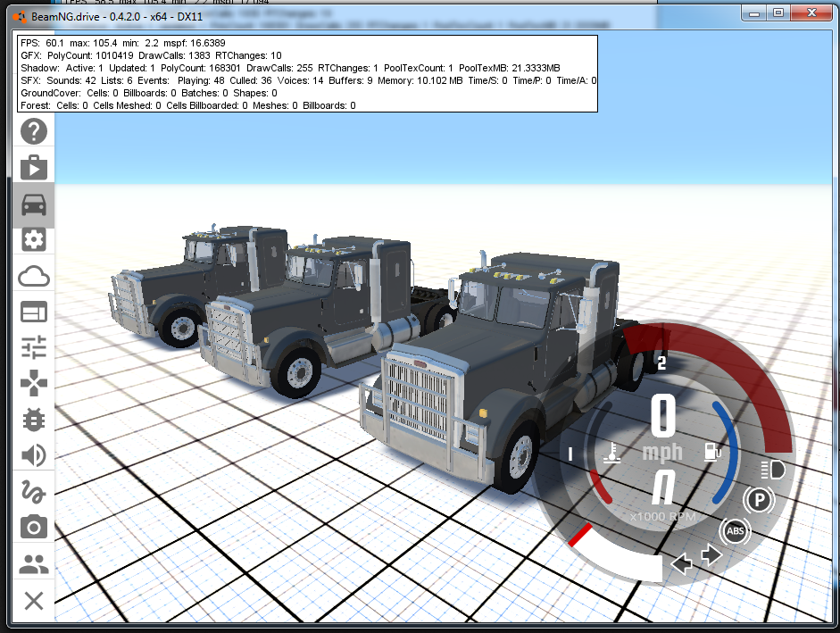
Task: Close the side menu with X icon
Action: [x=34, y=601]
